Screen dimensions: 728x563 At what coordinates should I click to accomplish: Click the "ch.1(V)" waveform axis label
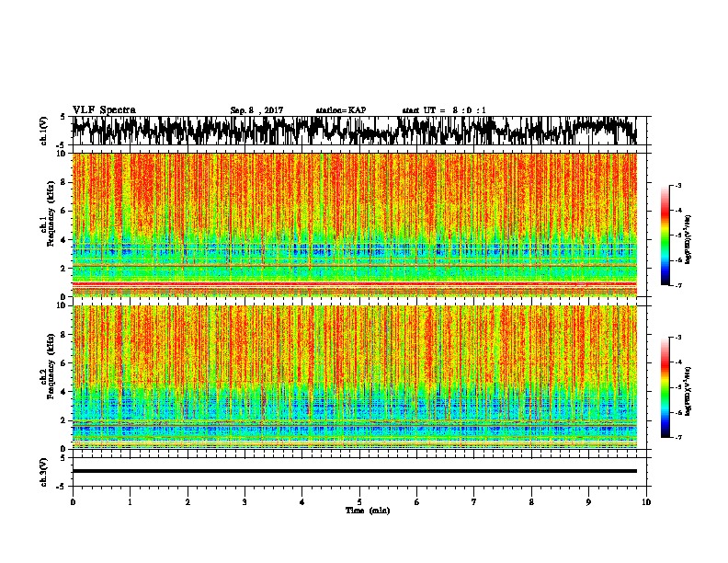[44, 131]
